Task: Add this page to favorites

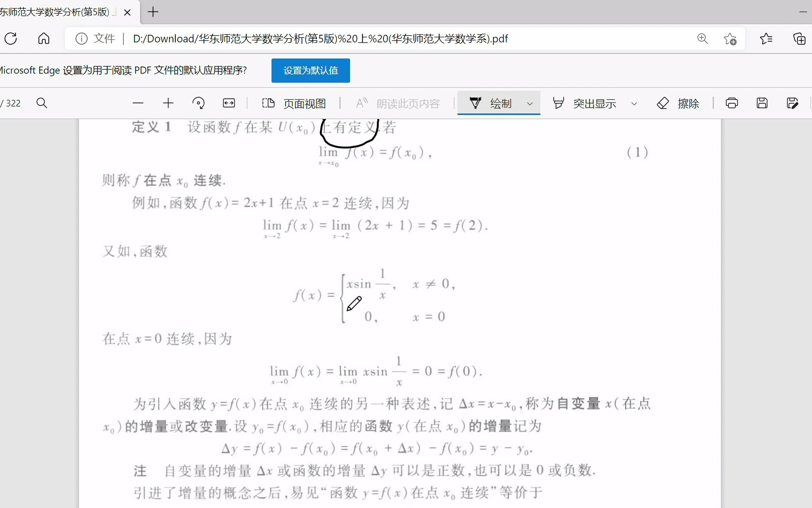Action: coord(730,39)
